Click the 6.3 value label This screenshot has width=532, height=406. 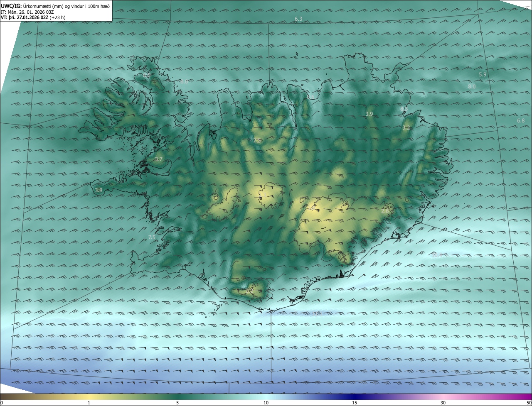pyautogui.click(x=298, y=19)
